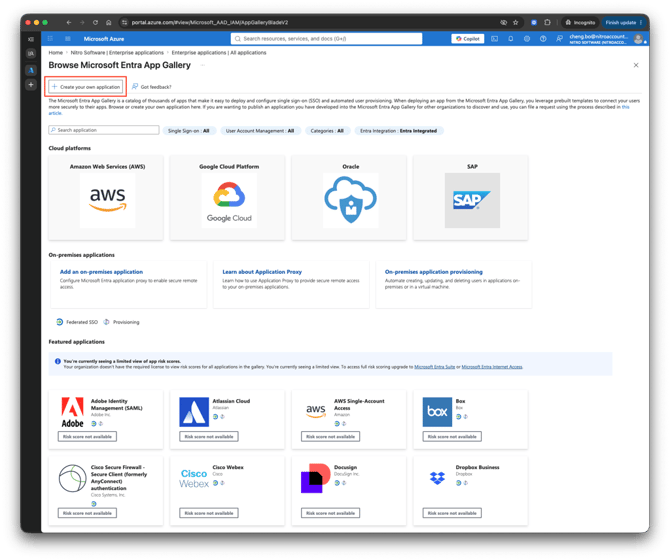Click the Incognito indicator in browser toolbar
670x560 pixels.
[x=580, y=23]
